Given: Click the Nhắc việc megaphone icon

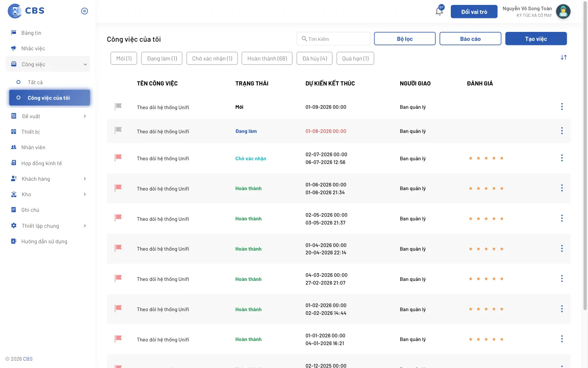Looking at the screenshot, I should tap(13, 48).
